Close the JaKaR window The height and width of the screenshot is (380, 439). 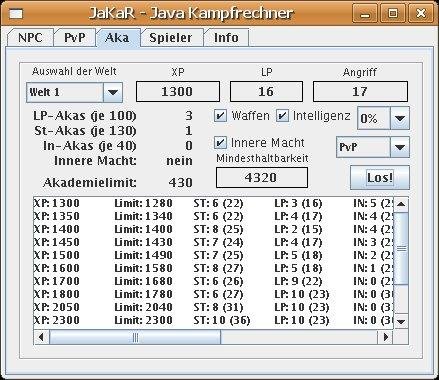pos(421,13)
